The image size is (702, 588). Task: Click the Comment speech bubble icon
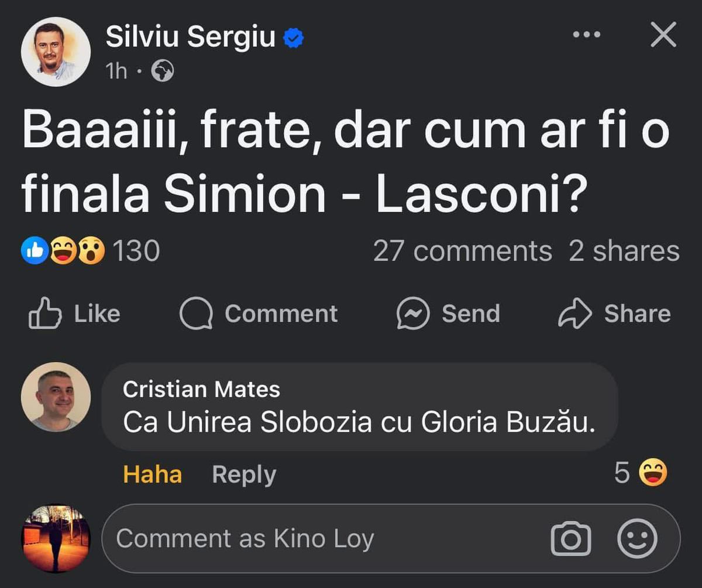[199, 313]
